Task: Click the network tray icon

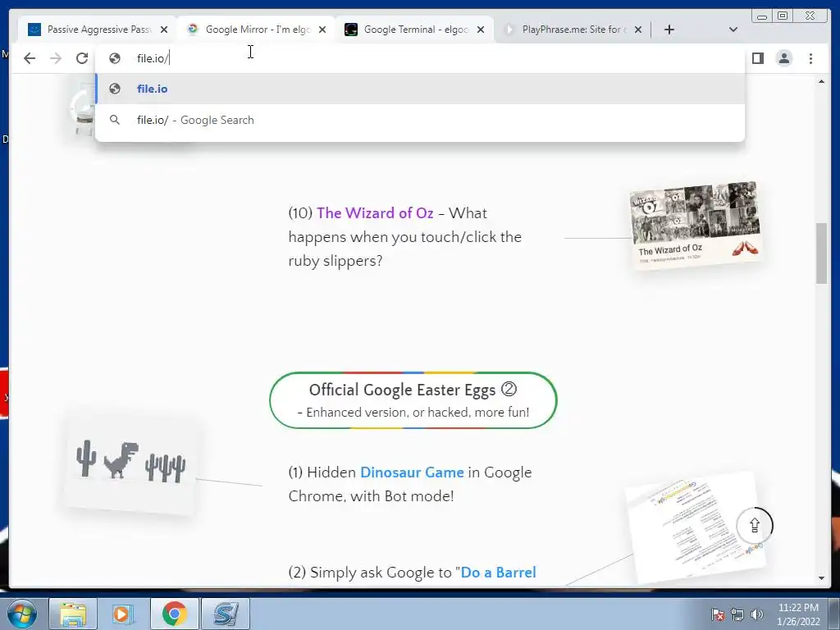Action: (737, 614)
